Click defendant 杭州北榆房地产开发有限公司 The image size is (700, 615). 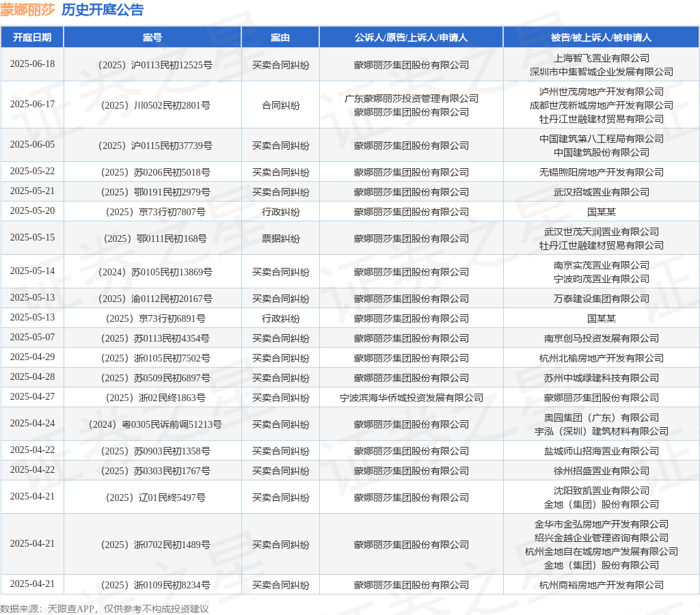pyautogui.click(x=602, y=358)
